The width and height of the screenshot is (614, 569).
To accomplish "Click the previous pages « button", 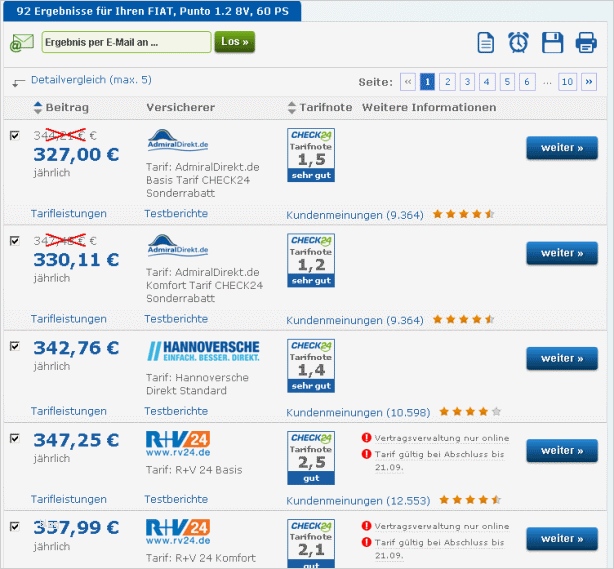I will pos(408,82).
